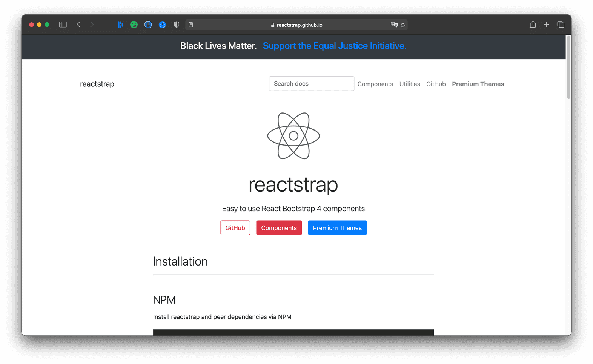Viewport: 593px width, 364px height.
Task: Close the Safari window
Action: (32, 25)
